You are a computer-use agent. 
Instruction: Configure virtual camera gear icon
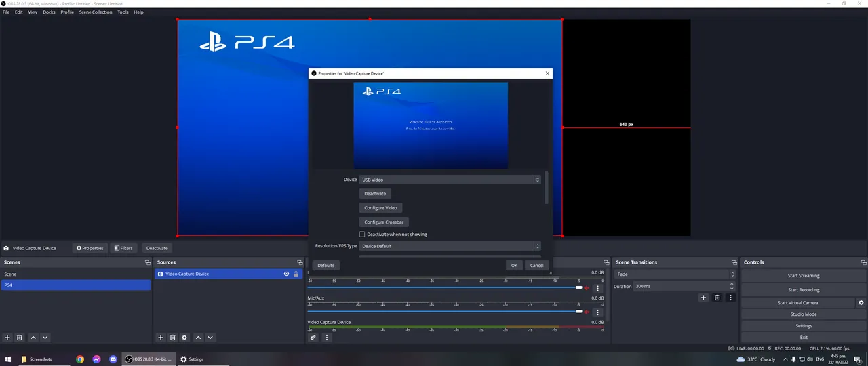point(861,303)
